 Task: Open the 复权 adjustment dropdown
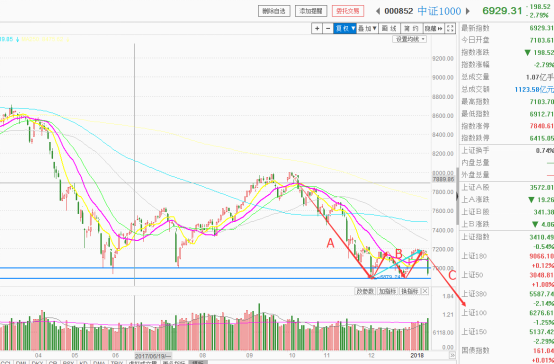345,29
